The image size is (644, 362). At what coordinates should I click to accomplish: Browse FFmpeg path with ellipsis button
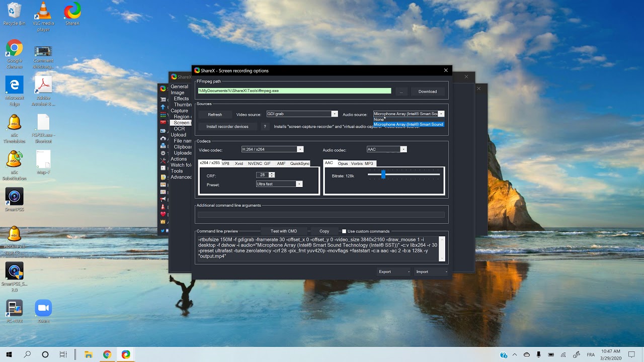(401, 92)
